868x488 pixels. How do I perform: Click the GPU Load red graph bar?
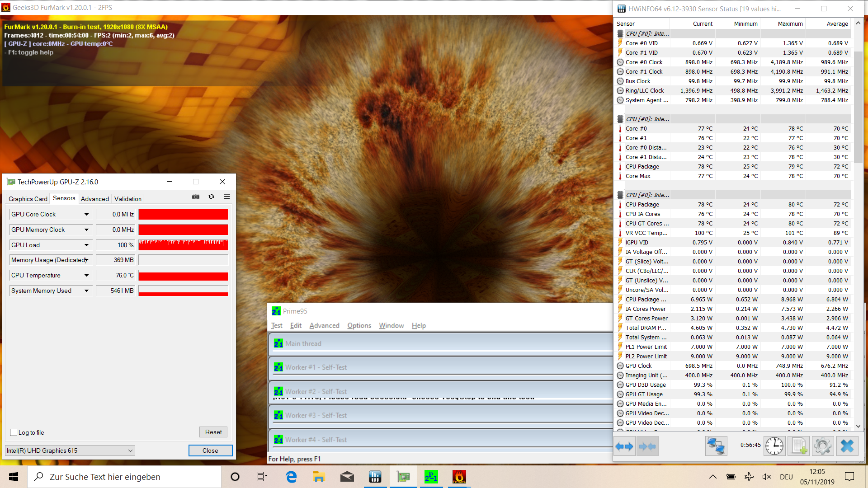click(183, 245)
